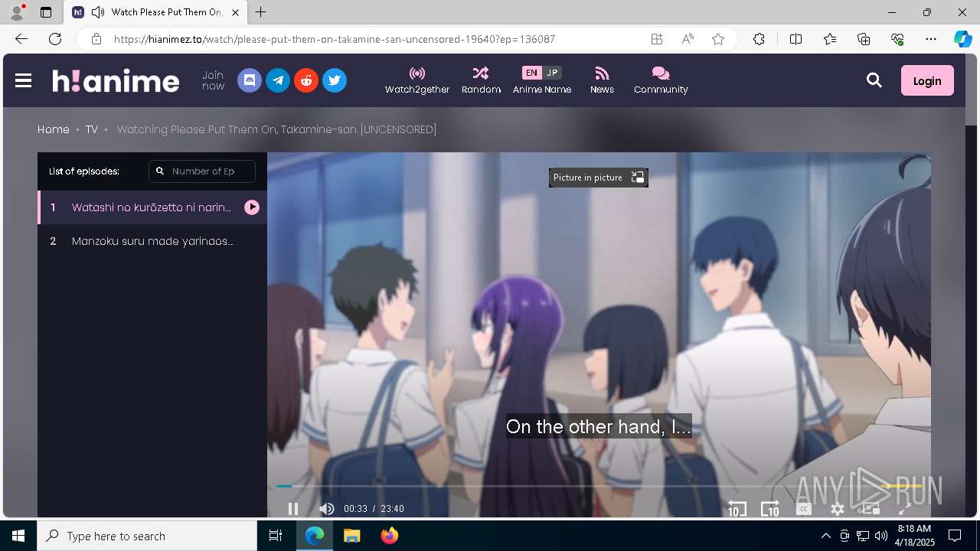The image size is (980, 551).
Task: Open the Telegram join link
Action: coord(278,80)
